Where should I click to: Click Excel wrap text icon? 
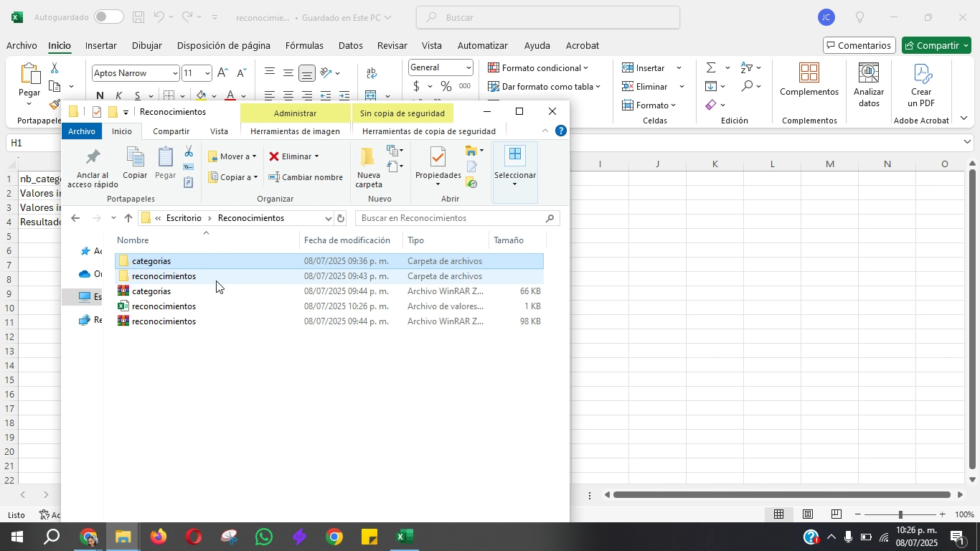[372, 73]
